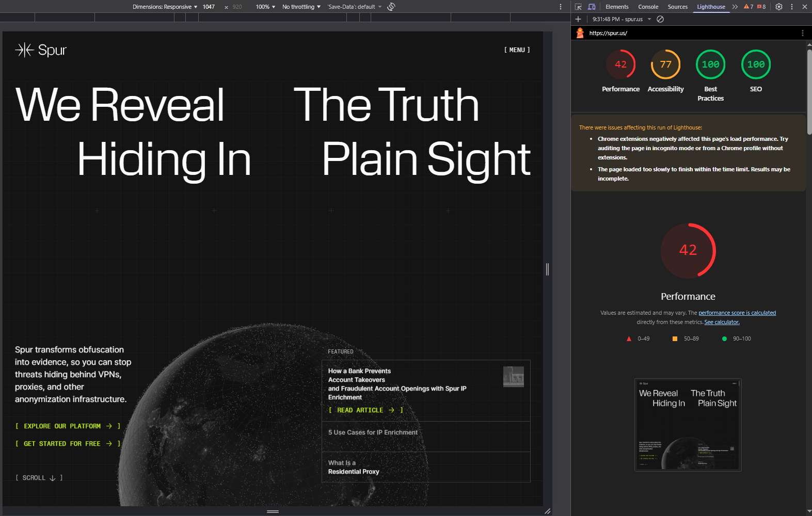Click the viewport bottom-edge resize handle
This screenshot has height=516, width=812.
[273, 511]
